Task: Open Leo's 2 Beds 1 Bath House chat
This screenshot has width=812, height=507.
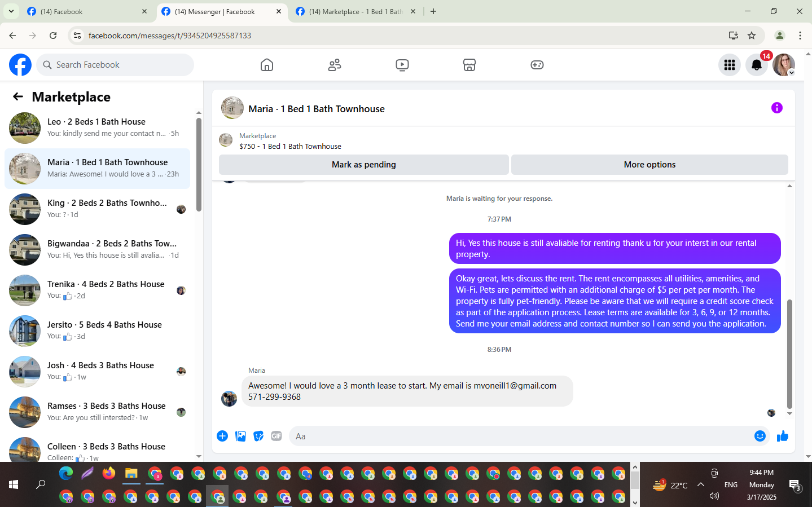Action: [x=97, y=128]
